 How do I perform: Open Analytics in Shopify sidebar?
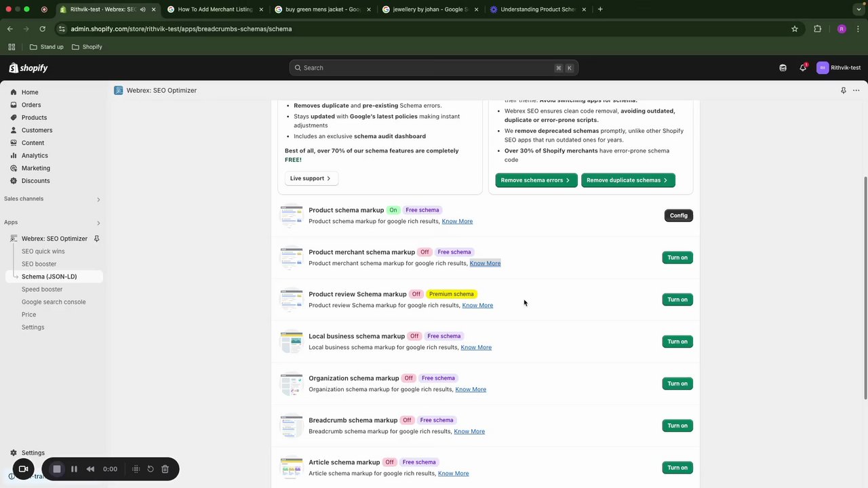[x=35, y=155]
